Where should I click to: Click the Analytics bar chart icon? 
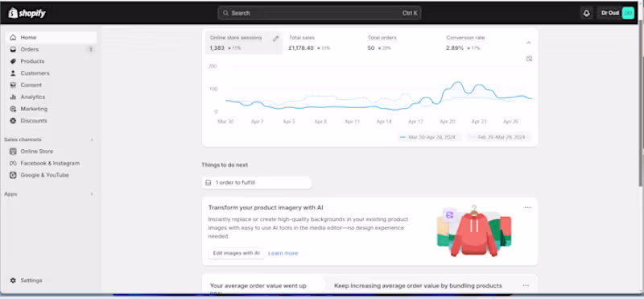point(13,97)
